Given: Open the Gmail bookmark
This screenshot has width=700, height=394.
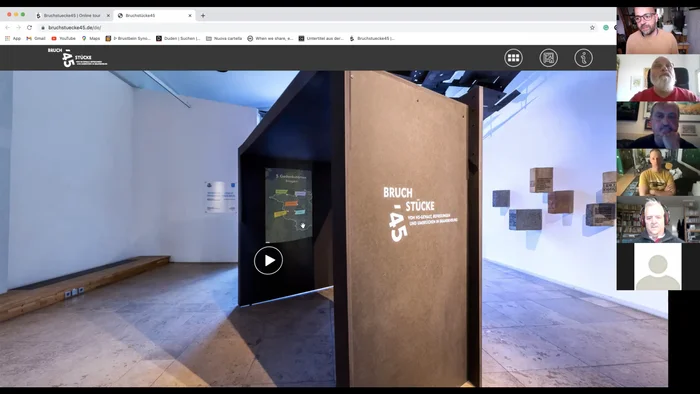Looking at the screenshot, I should pyautogui.click(x=36, y=38).
